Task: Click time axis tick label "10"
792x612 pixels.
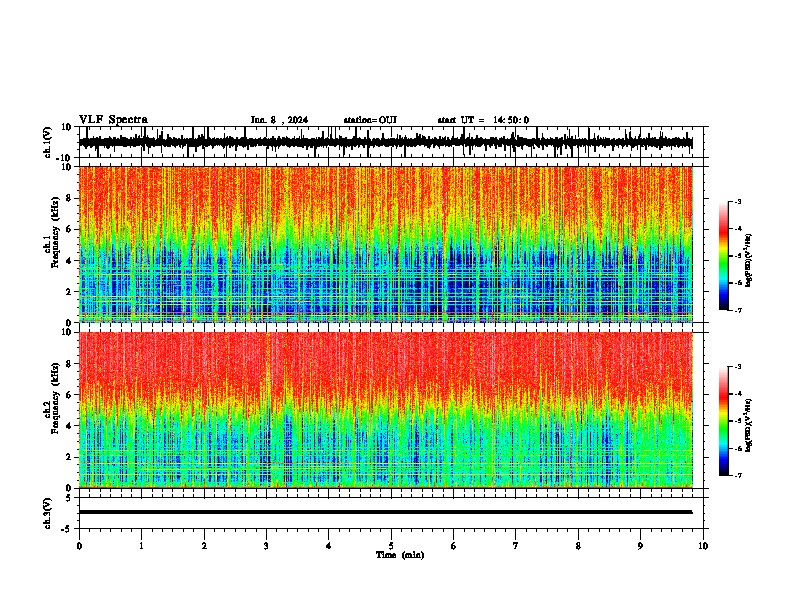Action: click(703, 546)
